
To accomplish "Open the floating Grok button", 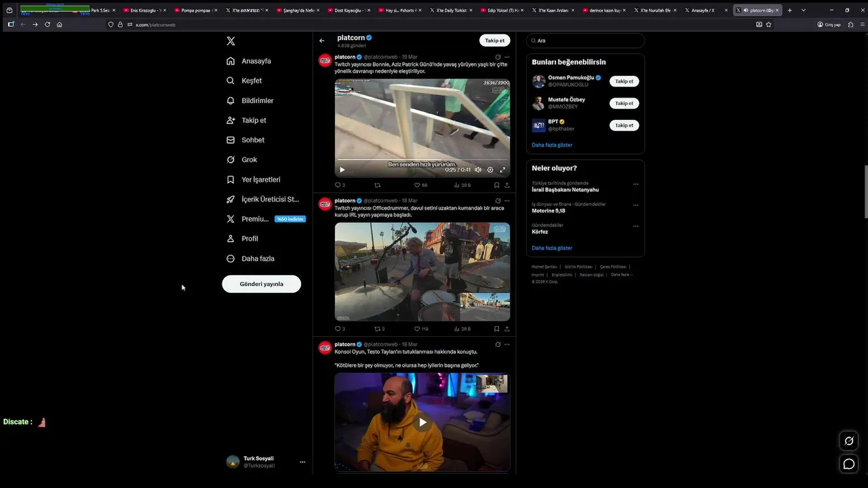I will point(848,441).
